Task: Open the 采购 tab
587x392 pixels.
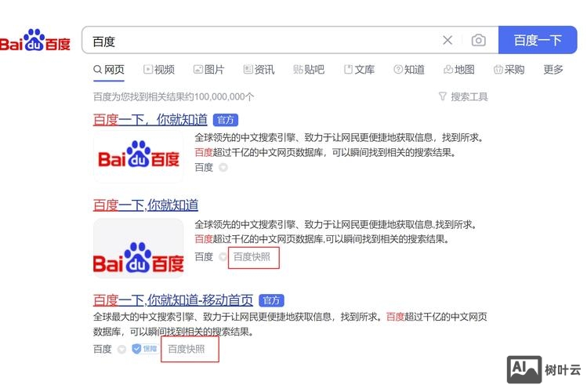Action: pyautogui.click(x=509, y=70)
